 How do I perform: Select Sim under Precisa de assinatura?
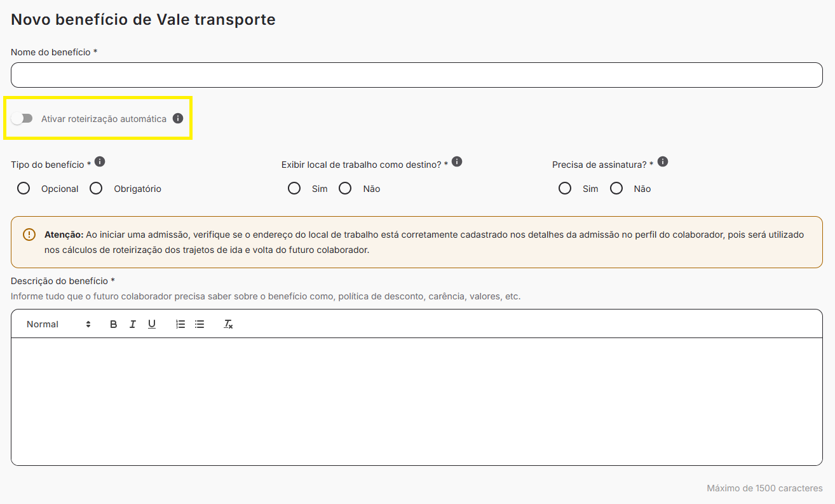[565, 188]
